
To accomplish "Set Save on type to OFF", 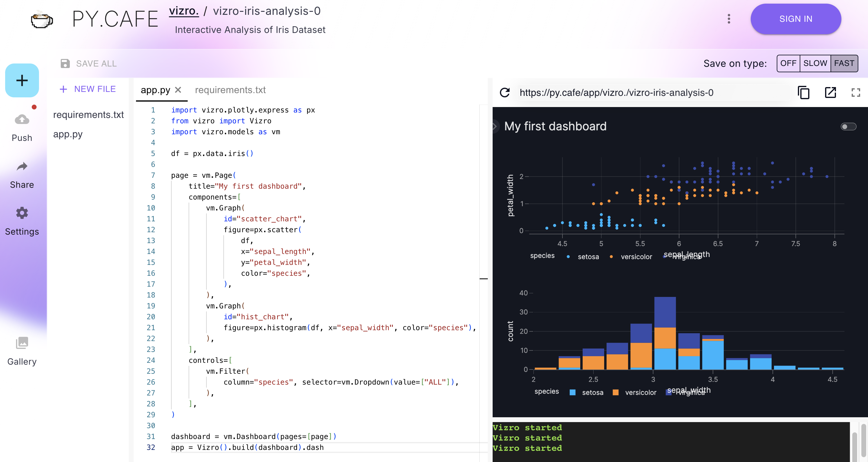I will pyautogui.click(x=789, y=63).
